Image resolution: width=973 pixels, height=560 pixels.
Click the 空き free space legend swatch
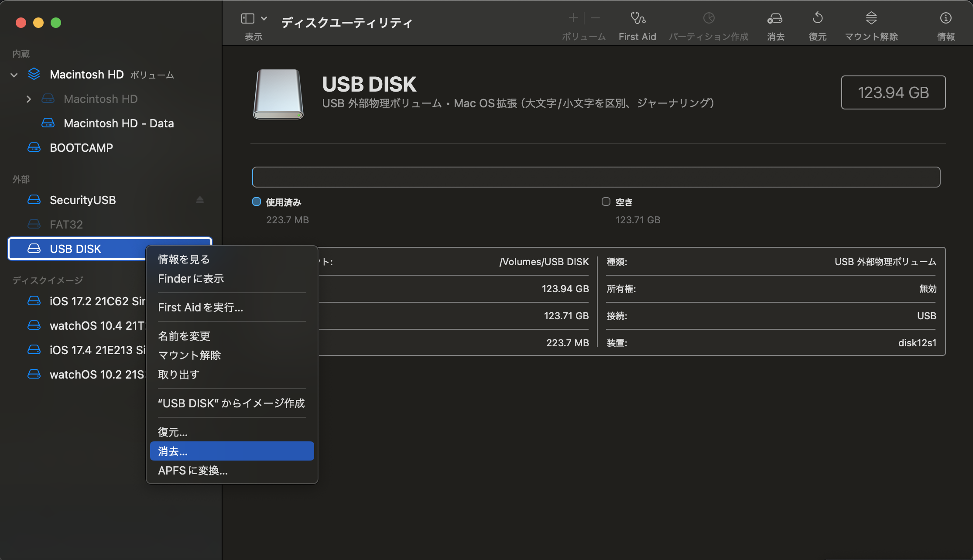[x=606, y=201]
